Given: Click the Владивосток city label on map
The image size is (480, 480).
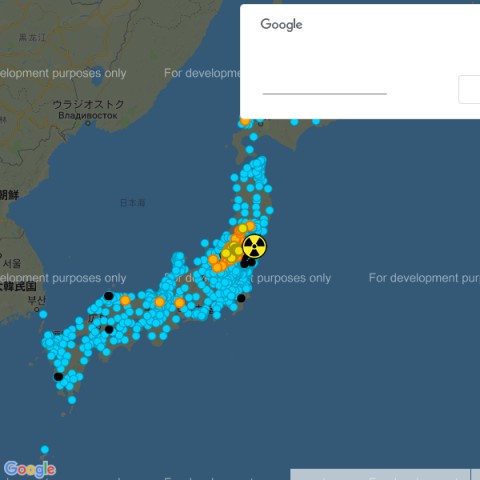Looking at the screenshot, I should pyautogui.click(x=88, y=115).
